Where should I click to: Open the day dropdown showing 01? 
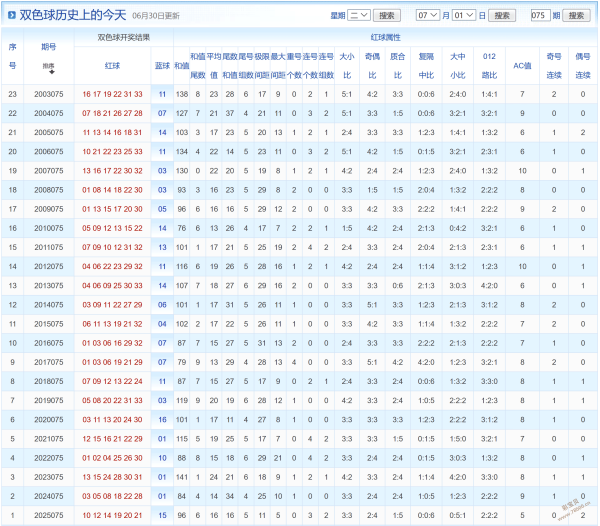point(463,15)
